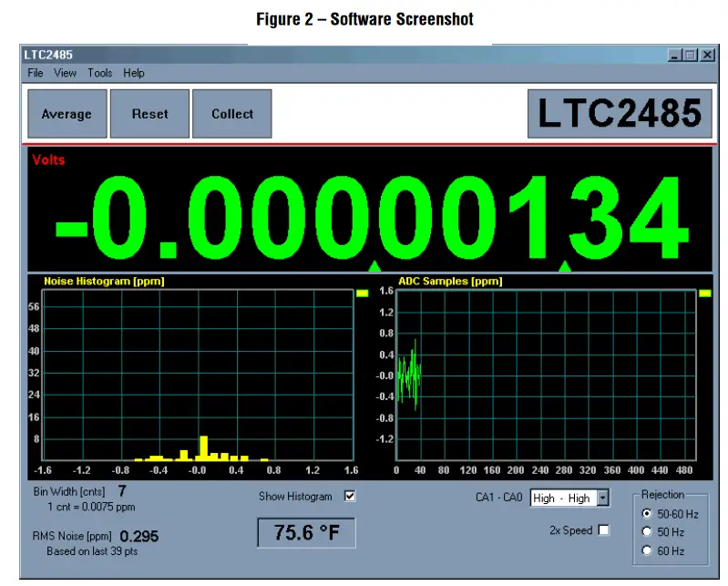Click the Figure 2 – Software Screenshot caption
The height and width of the screenshot is (586, 728).
tap(364, 19)
